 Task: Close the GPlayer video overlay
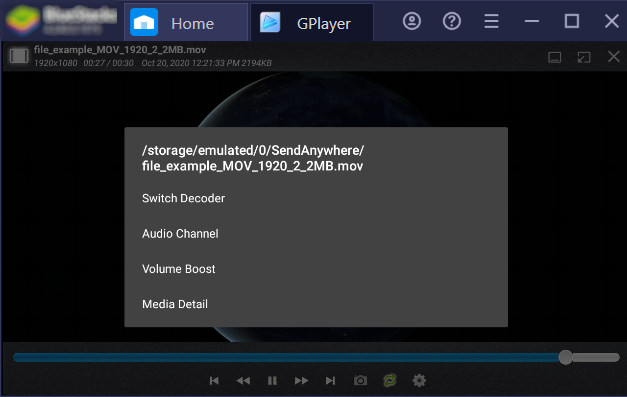(x=614, y=57)
